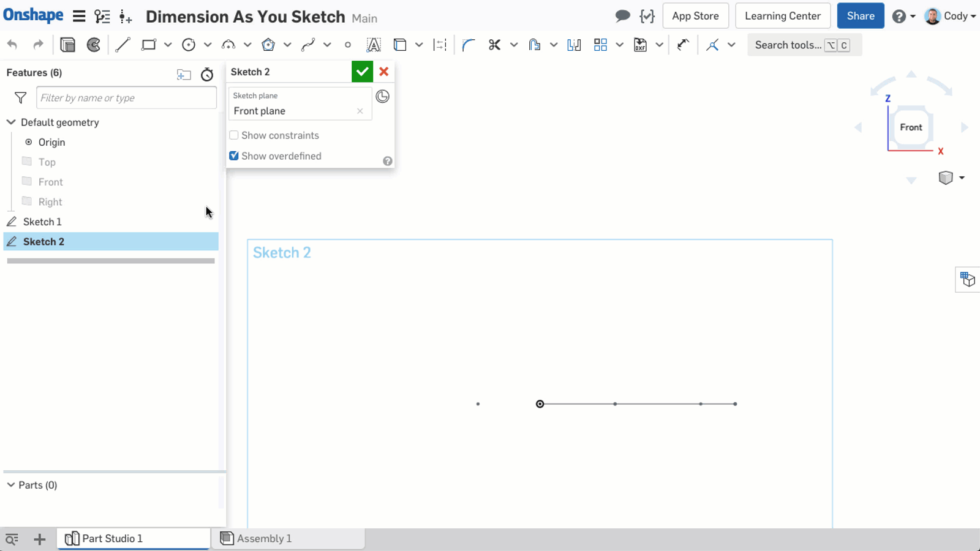Image resolution: width=980 pixels, height=551 pixels.
Task: Select the Trim scissors tool
Action: [494, 45]
